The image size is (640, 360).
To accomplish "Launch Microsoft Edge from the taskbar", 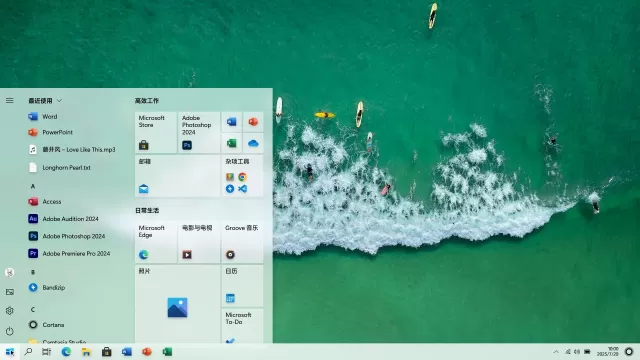I will click(x=66, y=352).
